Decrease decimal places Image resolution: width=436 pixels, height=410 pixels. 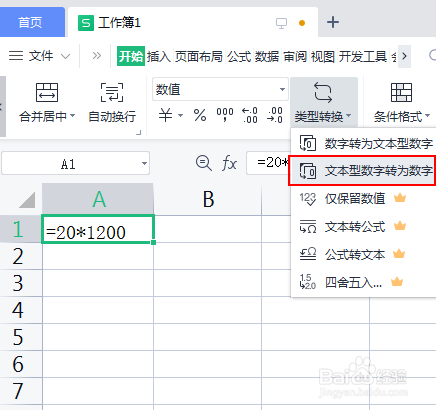click(x=275, y=115)
